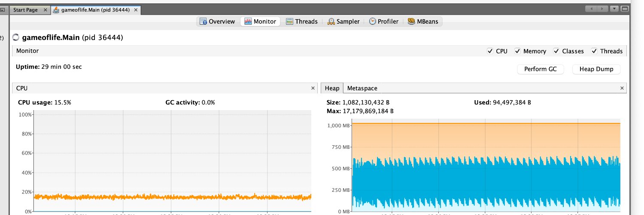Open the Sampler tab
The width and height of the screenshot is (644, 215).
pyautogui.click(x=343, y=21)
